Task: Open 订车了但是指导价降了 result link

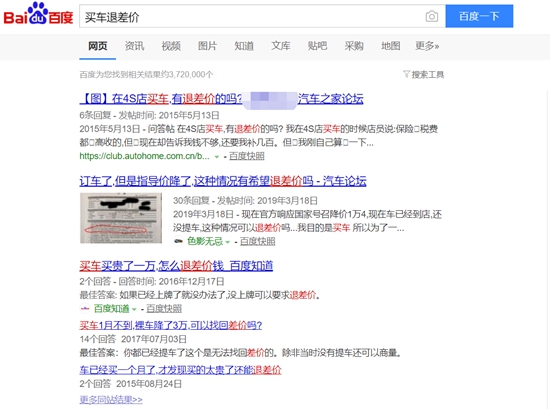Action: (223, 181)
